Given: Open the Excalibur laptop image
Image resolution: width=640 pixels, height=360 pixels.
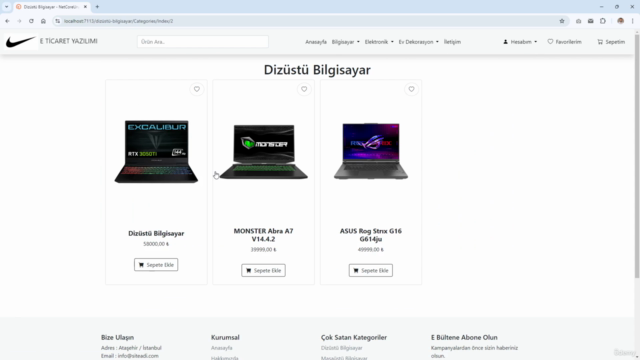Looking at the screenshot, I should coord(156,151).
